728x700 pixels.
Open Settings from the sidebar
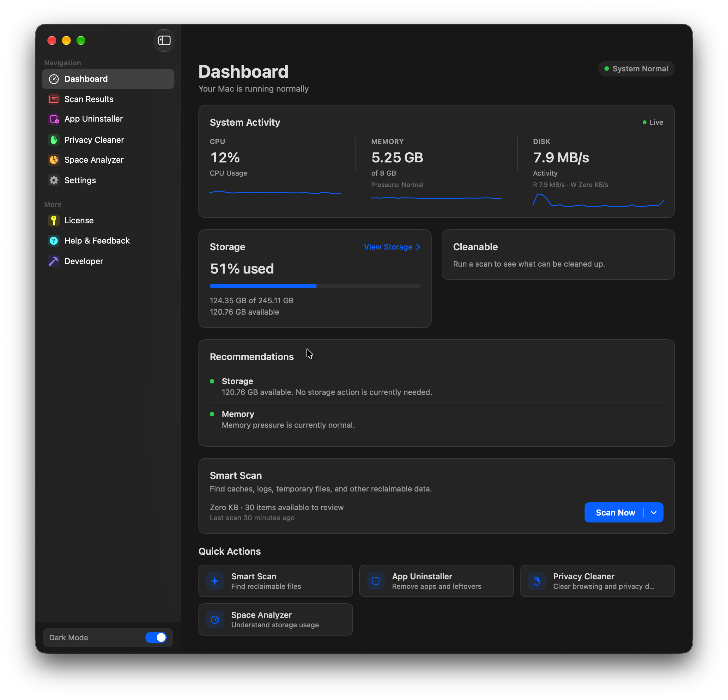[x=108, y=180]
